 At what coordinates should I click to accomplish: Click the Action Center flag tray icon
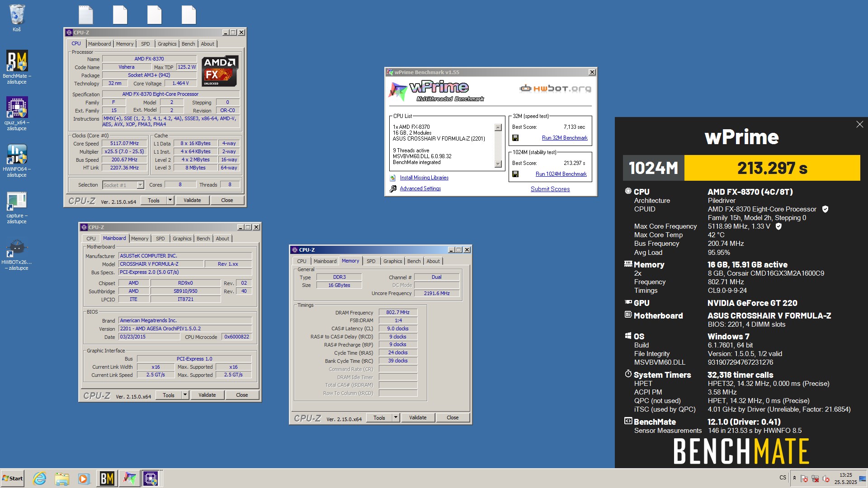coord(804,479)
